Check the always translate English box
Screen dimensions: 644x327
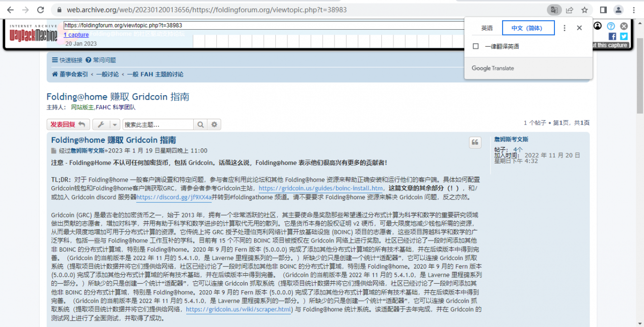475,46
